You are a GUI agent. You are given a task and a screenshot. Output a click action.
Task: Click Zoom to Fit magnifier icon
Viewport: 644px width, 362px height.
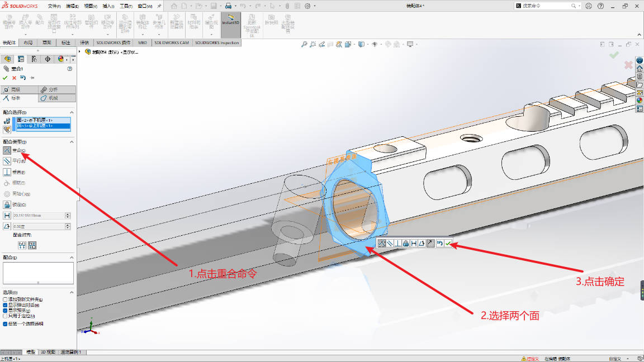click(x=304, y=44)
